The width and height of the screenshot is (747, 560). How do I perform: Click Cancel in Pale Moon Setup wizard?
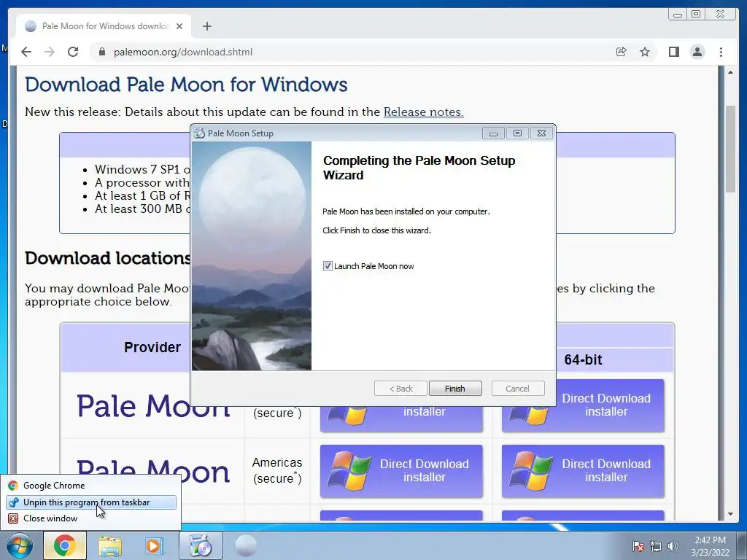tap(517, 389)
